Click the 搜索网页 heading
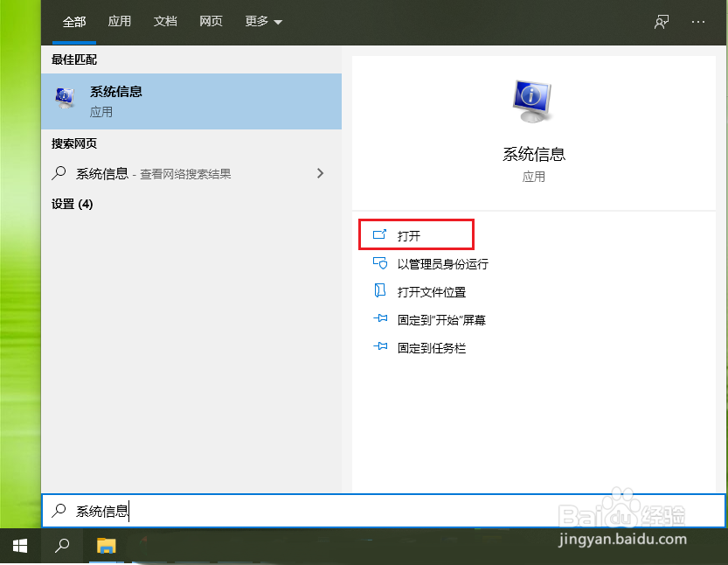This screenshot has height=565, width=728. 73,143
